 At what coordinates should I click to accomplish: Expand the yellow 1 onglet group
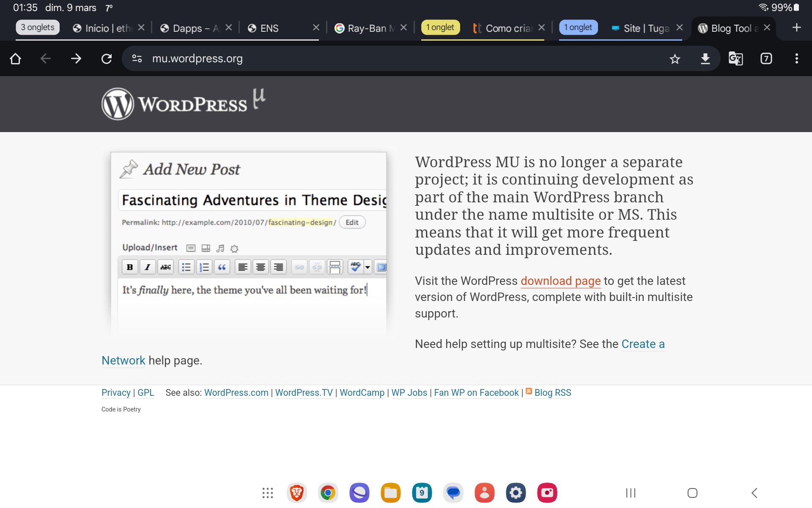click(440, 28)
